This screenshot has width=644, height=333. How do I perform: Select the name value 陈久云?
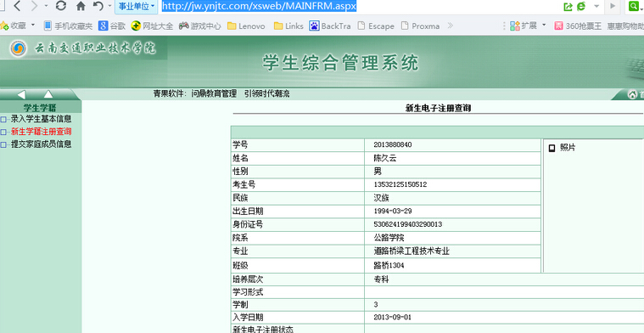point(385,158)
